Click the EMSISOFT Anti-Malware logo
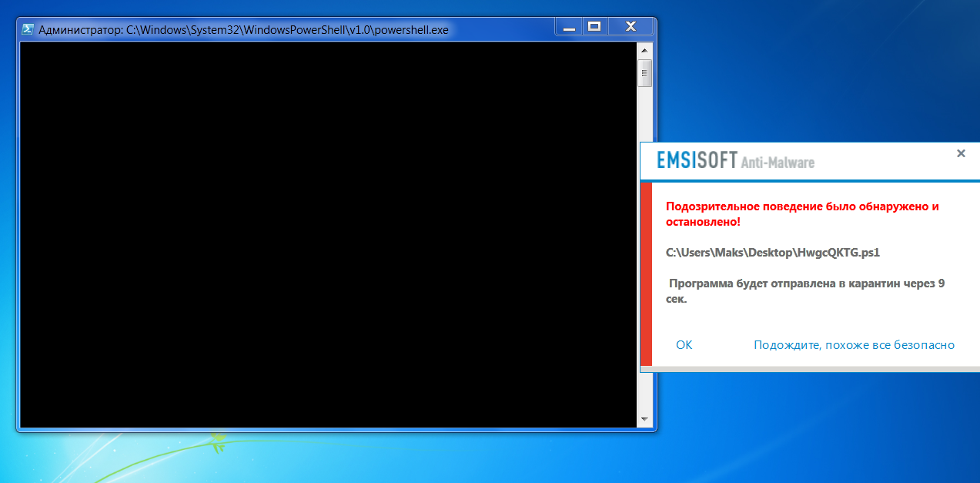 pos(735,161)
